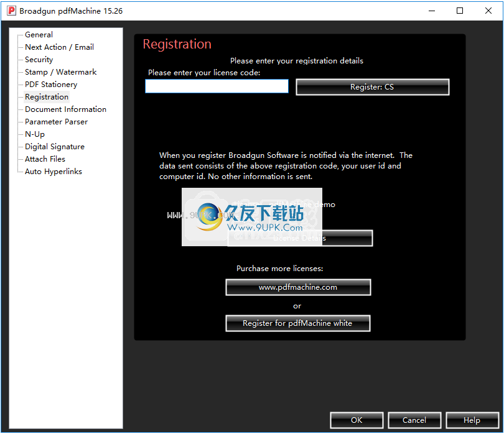This screenshot has height=434, width=504.
Task: Select Registration in the settings tree
Action: [x=46, y=97]
